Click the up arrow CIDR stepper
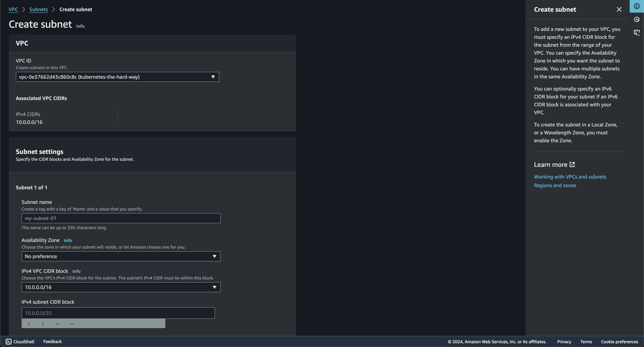Screen dimensions: 644x347 tap(57, 324)
